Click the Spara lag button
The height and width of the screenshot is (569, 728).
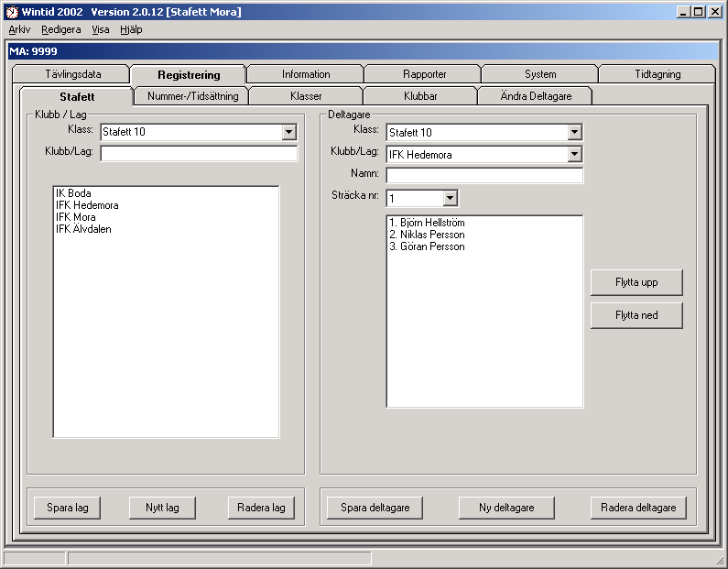(68, 508)
